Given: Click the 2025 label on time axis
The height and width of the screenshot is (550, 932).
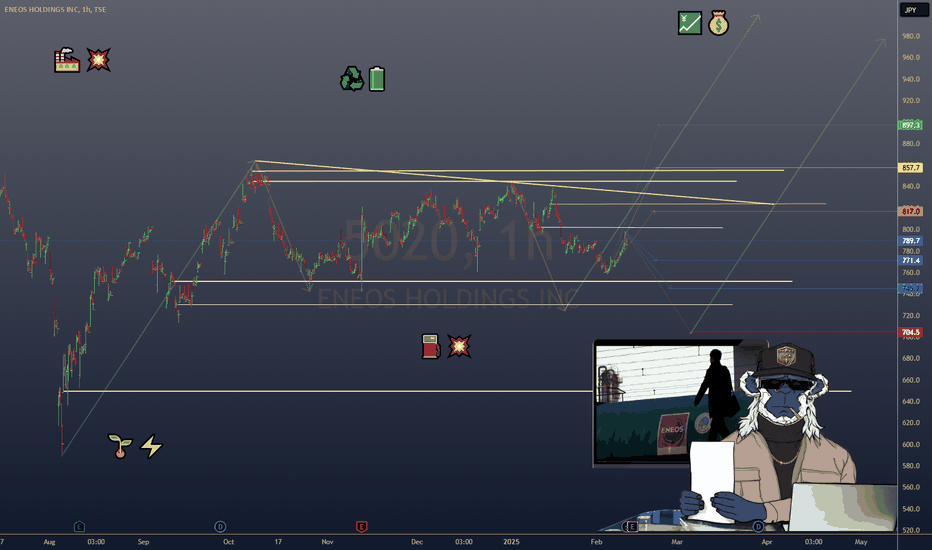Looking at the screenshot, I should click(511, 542).
